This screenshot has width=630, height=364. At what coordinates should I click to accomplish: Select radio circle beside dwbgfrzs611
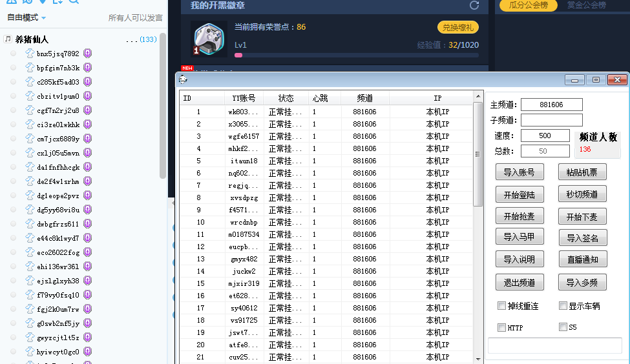coord(14,223)
